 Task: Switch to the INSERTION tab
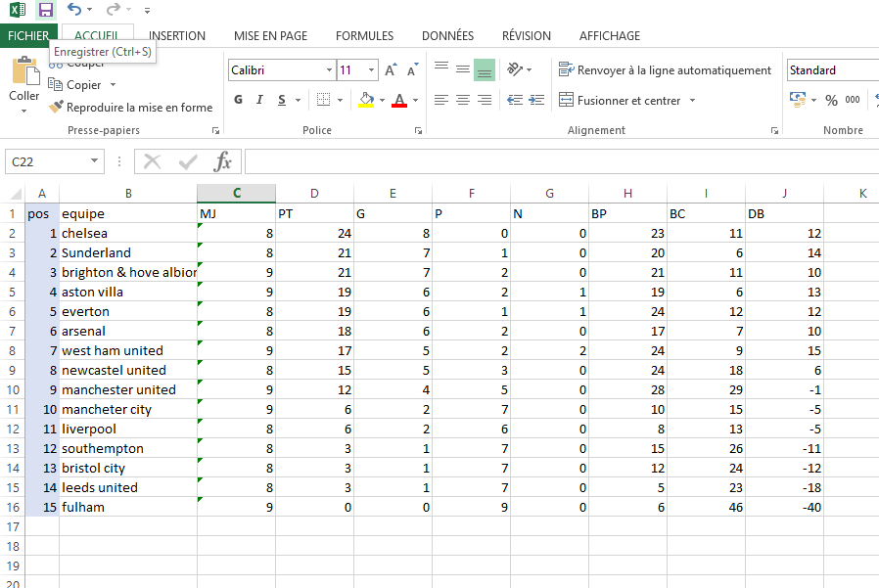[177, 36]
